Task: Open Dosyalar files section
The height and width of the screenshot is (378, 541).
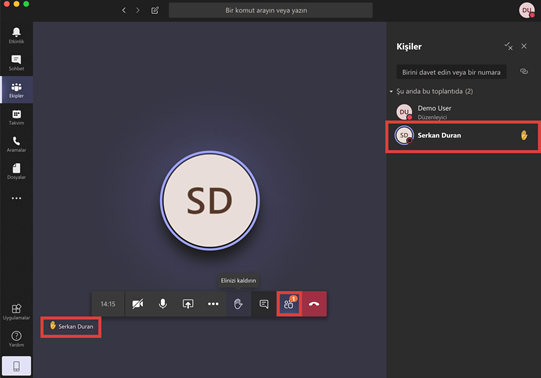Action: coord(16,171)
